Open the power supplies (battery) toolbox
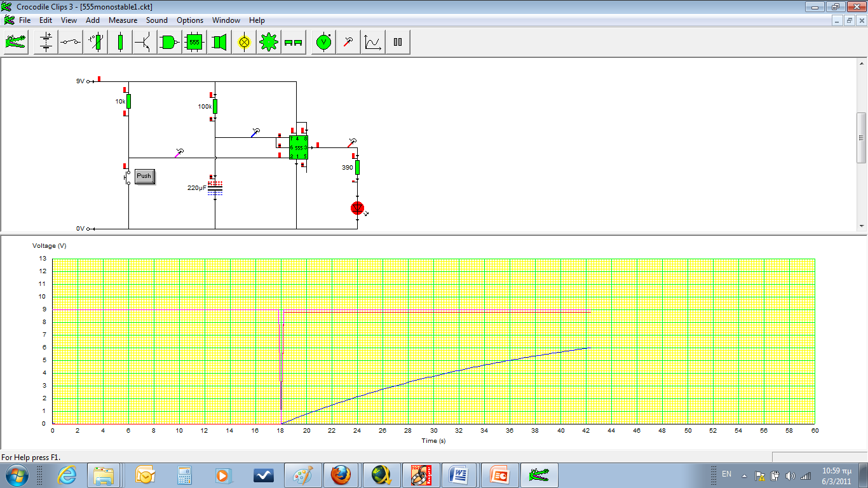 pyautogui.click(x=46, y=43)
